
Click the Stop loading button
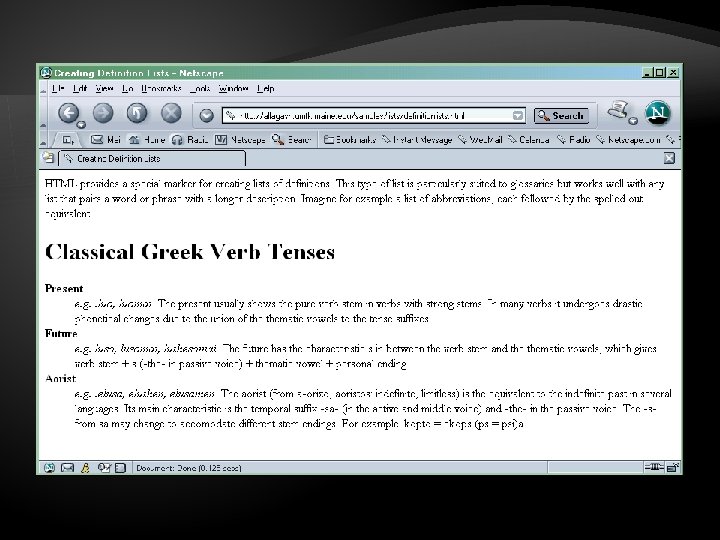click(x=171, y=113)
